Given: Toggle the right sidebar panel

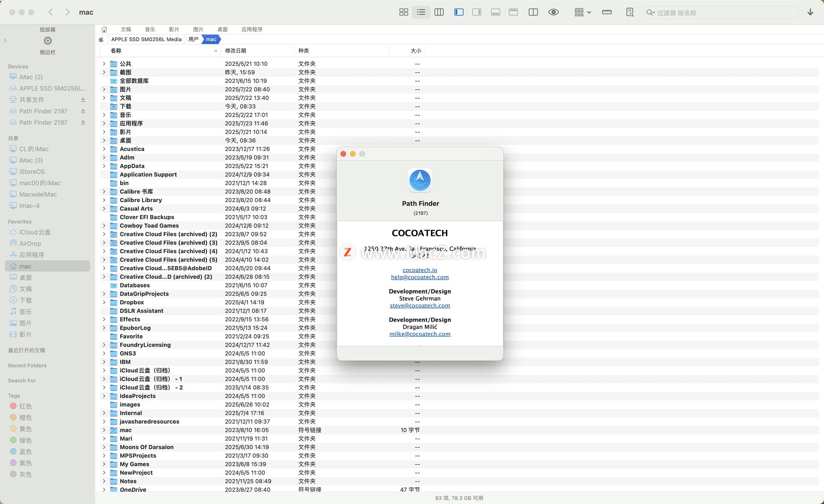Looking at the screenshot, I should pos(477,12).
